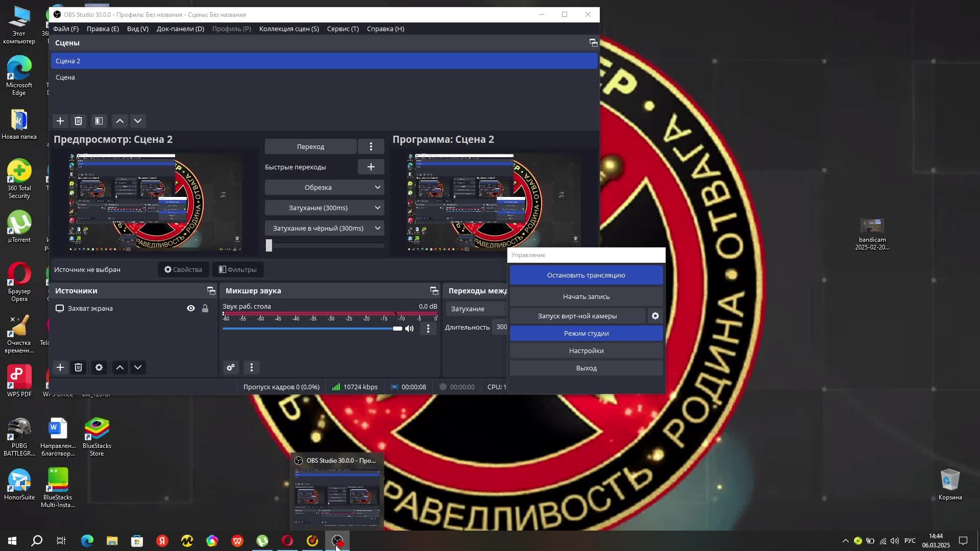Show hidden system tray icons chevron
This screenshot has width=980, height=551.
tap(845, 541)
